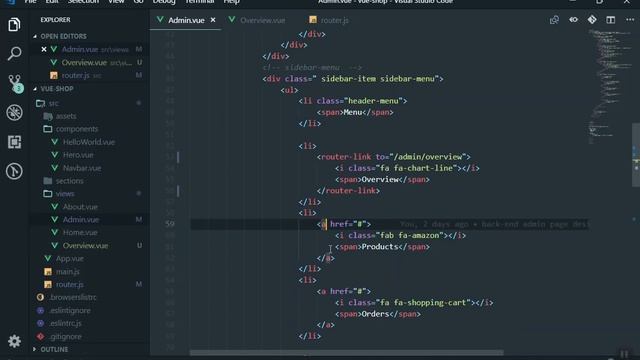Image resolution: width=640 pixels, height=360 pixels.
Task: Close the Admin.vue editor tab
Action: 213,20
